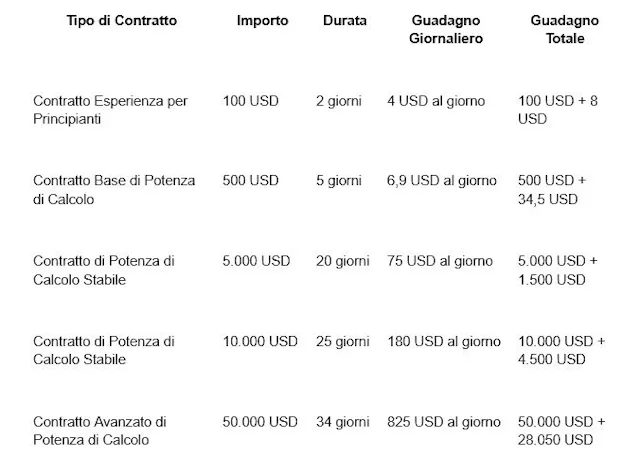Click the 100 USD amount cell
Viewport: 640px width, 475px height.
pos(251,101)
